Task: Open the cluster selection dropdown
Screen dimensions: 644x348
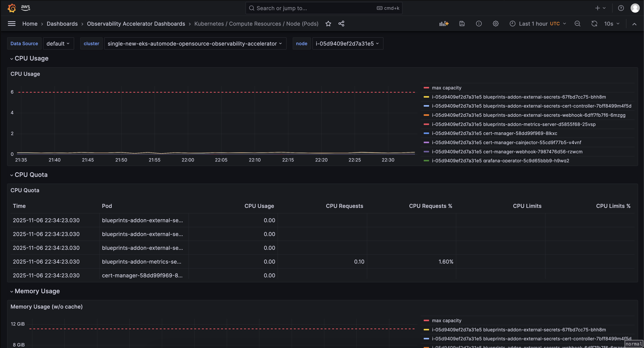Action: pyautogui.click(x=195, y=43)
